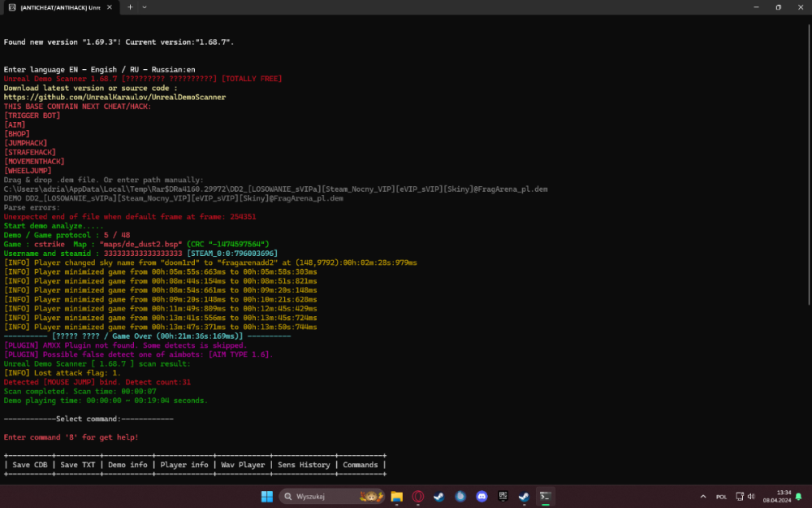
Task: Open Discord from the taskbar
Action: click(482, 497)
